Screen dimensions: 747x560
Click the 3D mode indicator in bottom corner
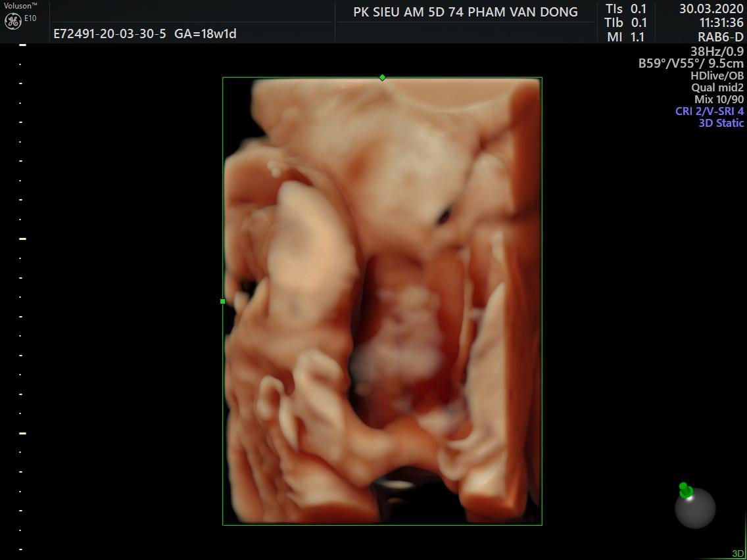737,553
